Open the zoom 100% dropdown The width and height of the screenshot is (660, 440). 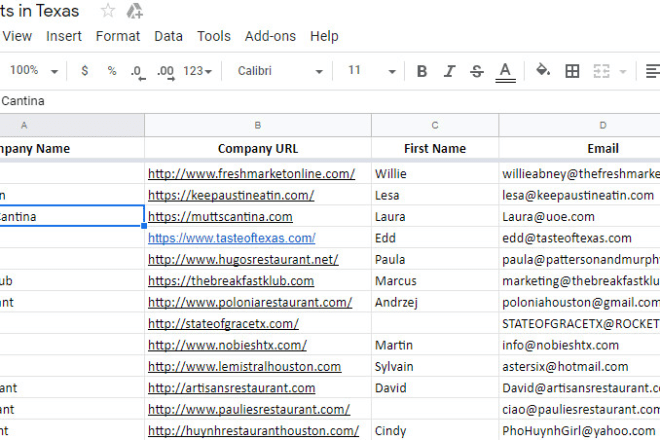(x=34, y=70)
